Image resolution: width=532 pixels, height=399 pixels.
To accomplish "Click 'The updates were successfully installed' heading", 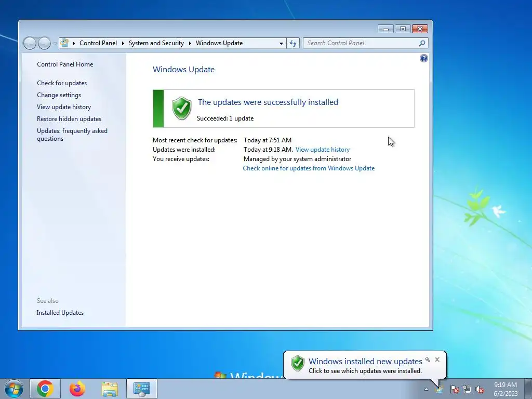I will (268, 102).
